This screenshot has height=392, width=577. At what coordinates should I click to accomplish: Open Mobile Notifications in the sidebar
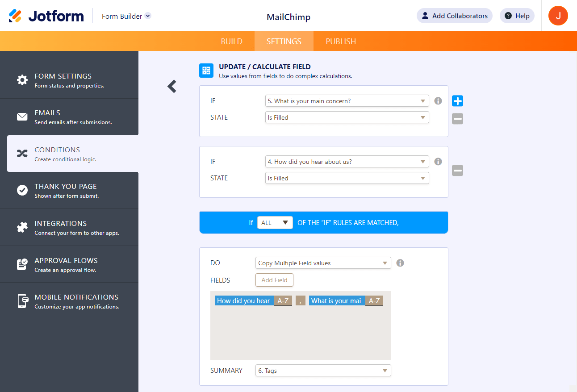coord(69,301)
